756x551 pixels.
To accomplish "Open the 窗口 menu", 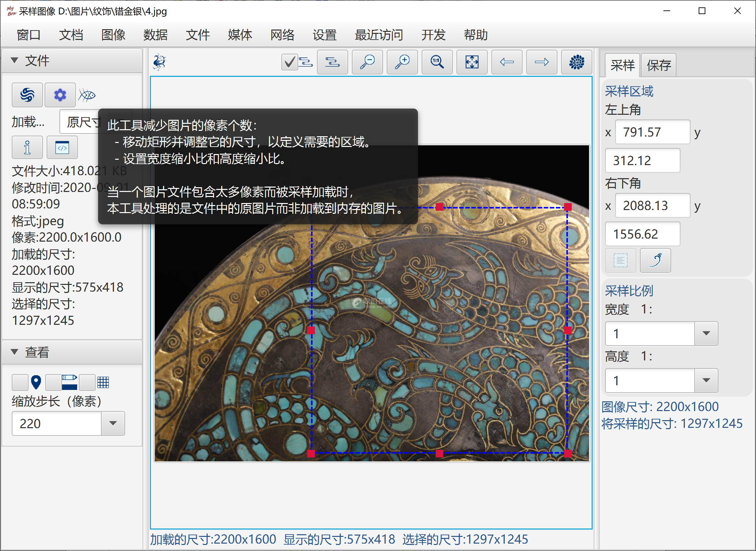I will click(29, 35).
